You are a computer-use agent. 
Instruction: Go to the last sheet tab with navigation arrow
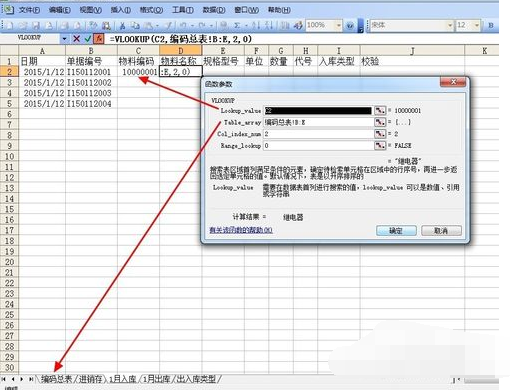31,379
